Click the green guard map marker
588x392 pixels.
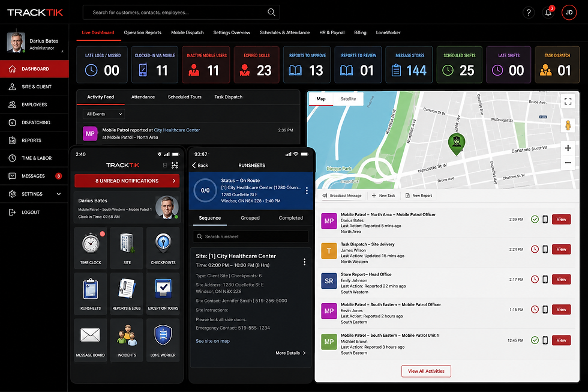(457, 143)
